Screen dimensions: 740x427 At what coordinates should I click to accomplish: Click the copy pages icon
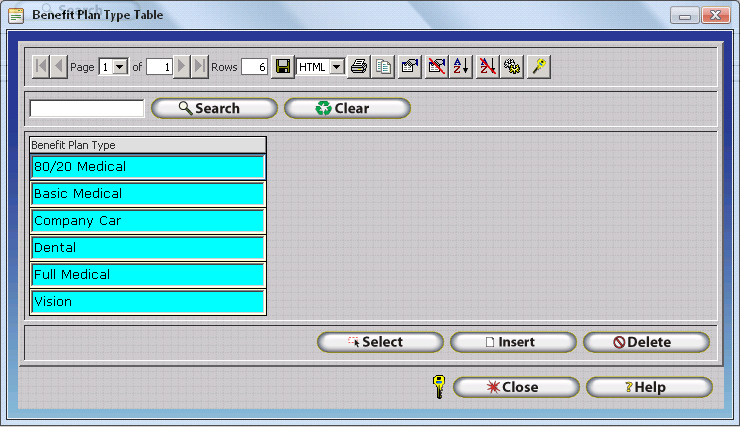383,67
